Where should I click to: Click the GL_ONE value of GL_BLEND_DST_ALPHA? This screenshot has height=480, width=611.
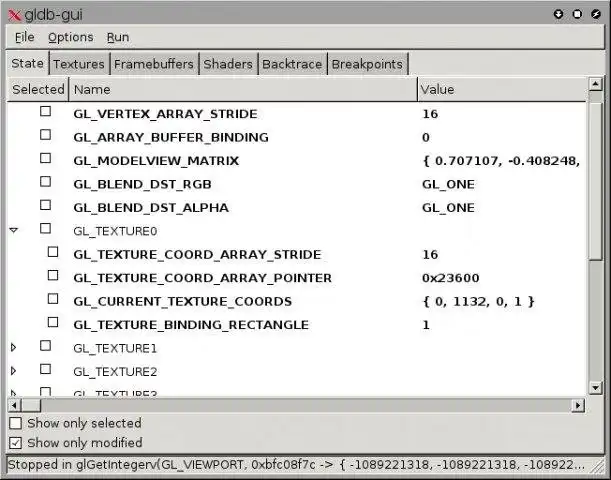pos(448,207)
